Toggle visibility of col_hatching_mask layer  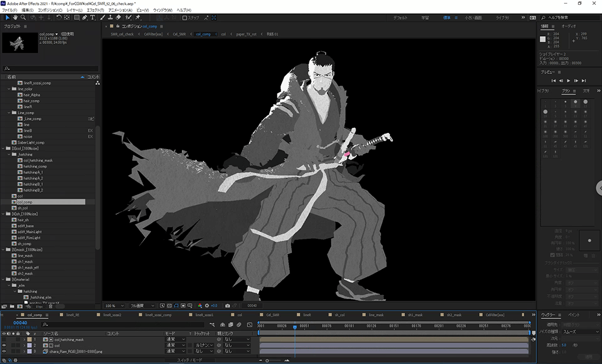click(4, 339)
